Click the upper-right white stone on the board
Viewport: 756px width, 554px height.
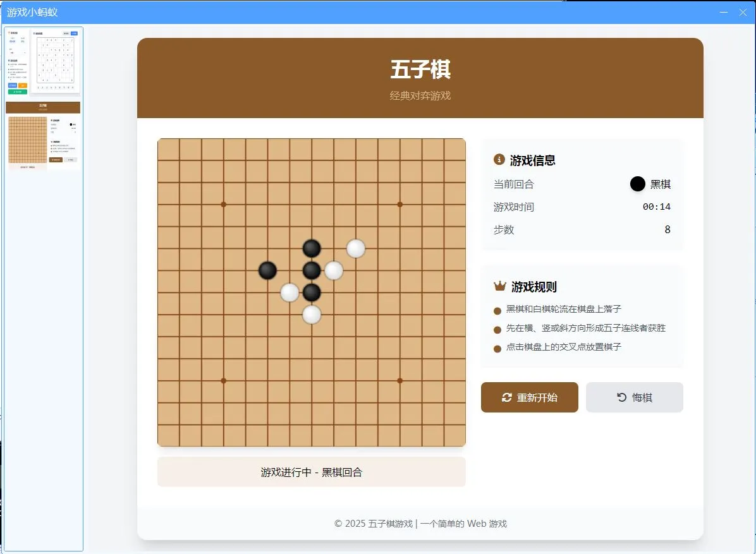pos(356,249)
